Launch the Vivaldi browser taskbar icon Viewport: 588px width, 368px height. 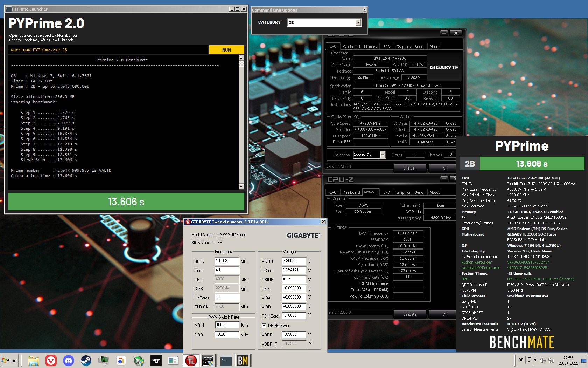[51, 361]
